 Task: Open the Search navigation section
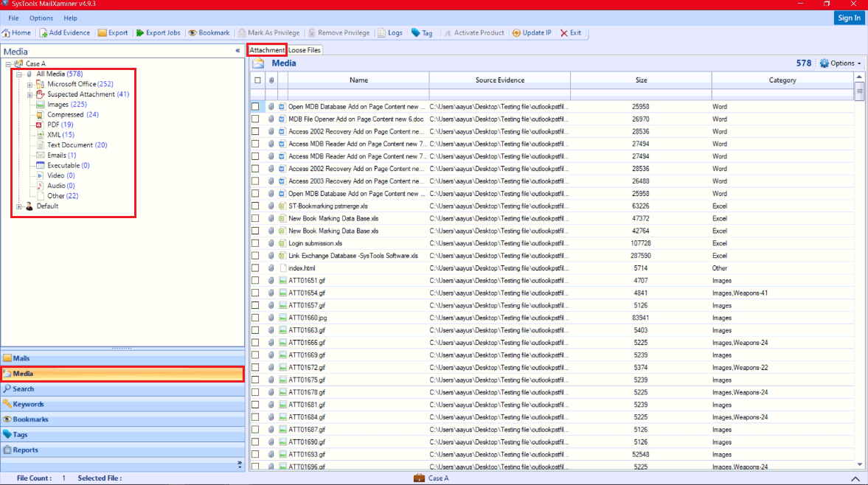coord(122,388)
